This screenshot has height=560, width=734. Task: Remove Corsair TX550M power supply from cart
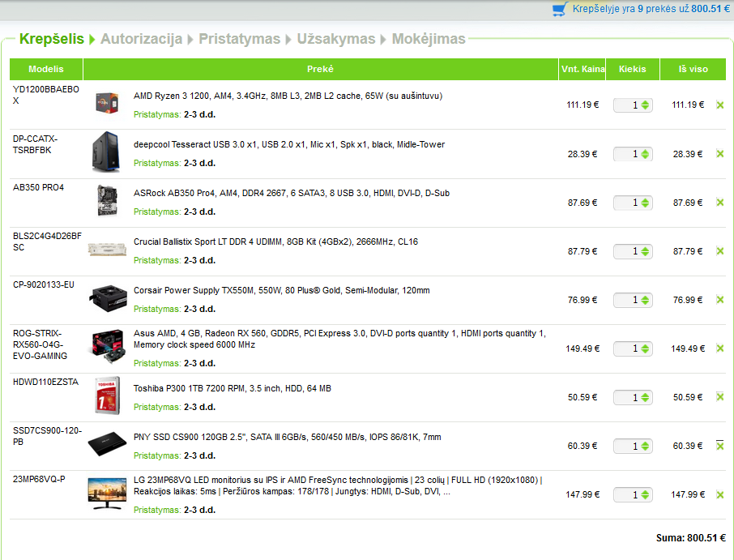pyautogui.click(x=720, y=300)
